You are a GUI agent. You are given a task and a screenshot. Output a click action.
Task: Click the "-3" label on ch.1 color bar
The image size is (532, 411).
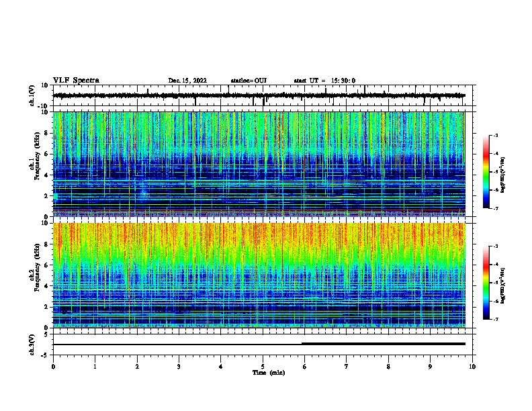click(x=496, y=135)
